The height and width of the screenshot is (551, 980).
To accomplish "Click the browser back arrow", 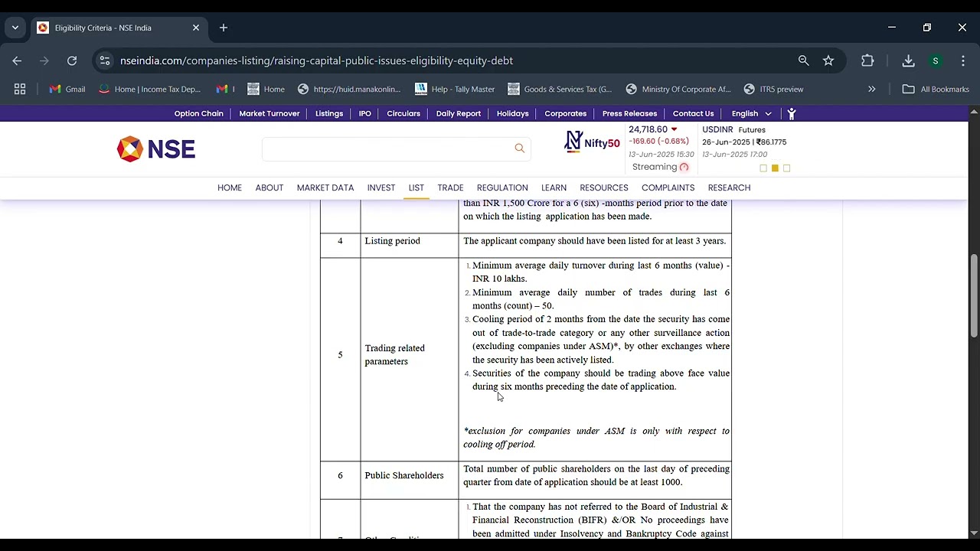I will 17,60.
